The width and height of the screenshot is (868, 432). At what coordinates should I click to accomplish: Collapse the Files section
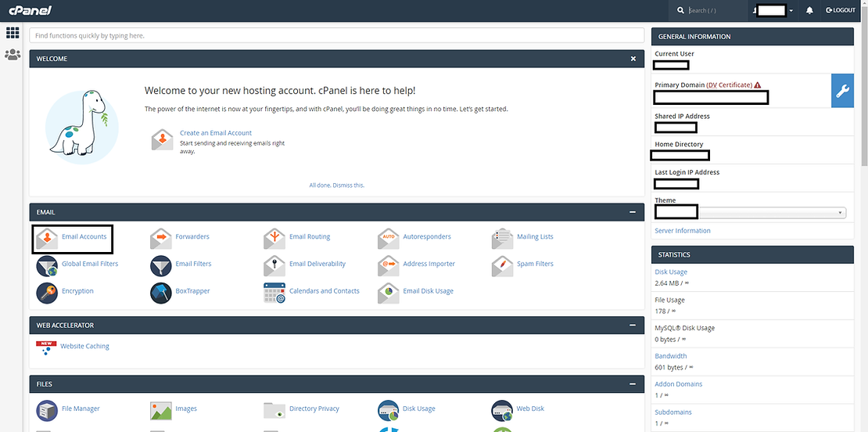click(633, 384)
